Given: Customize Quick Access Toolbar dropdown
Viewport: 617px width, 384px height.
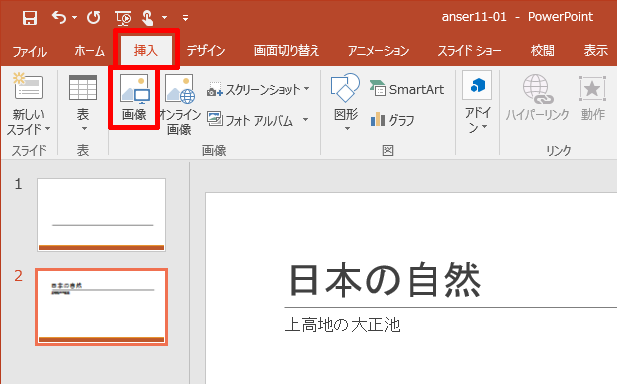Looking at the screenshot, I should coord(185,18).
